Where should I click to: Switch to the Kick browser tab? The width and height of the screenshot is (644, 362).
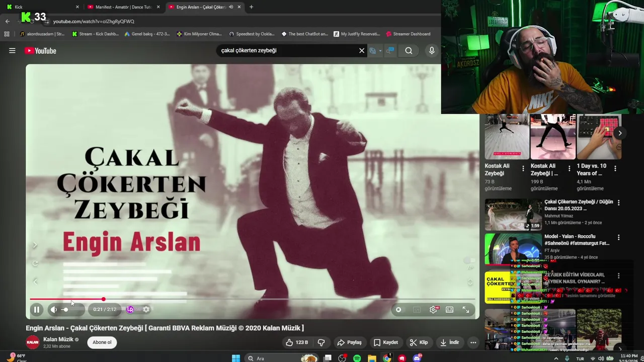coord(43,7)
